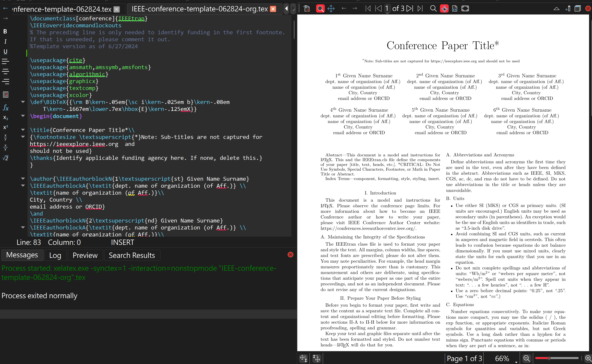592x364 pixels.
Task: Switch to the IEEE-conference-template-062824.tex tab
Action: 62,9
